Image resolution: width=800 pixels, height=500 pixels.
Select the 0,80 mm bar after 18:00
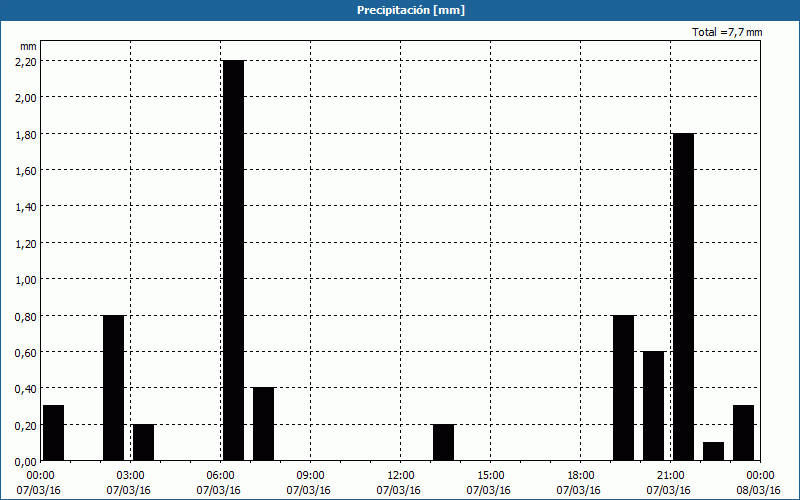point(623,388)
